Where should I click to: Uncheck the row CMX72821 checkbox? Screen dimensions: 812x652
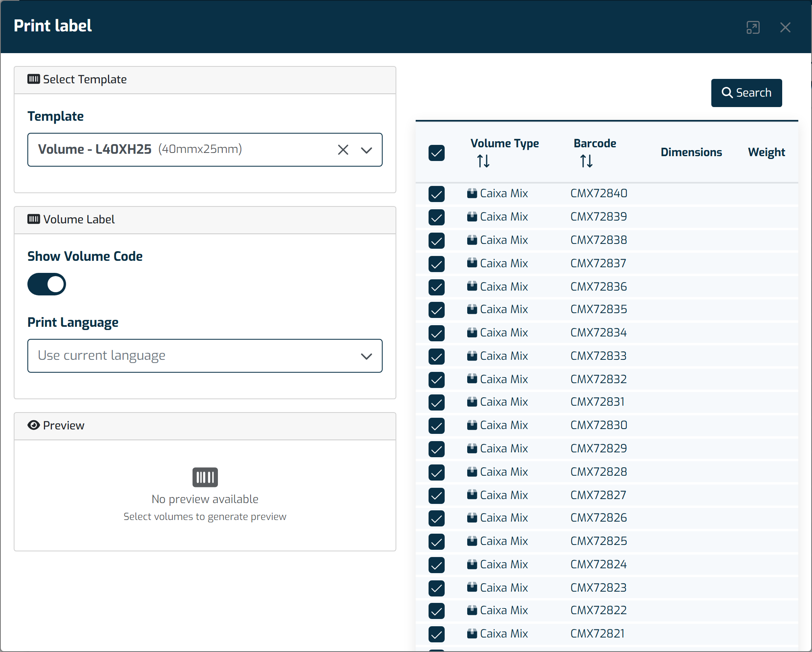click(437, 634)
